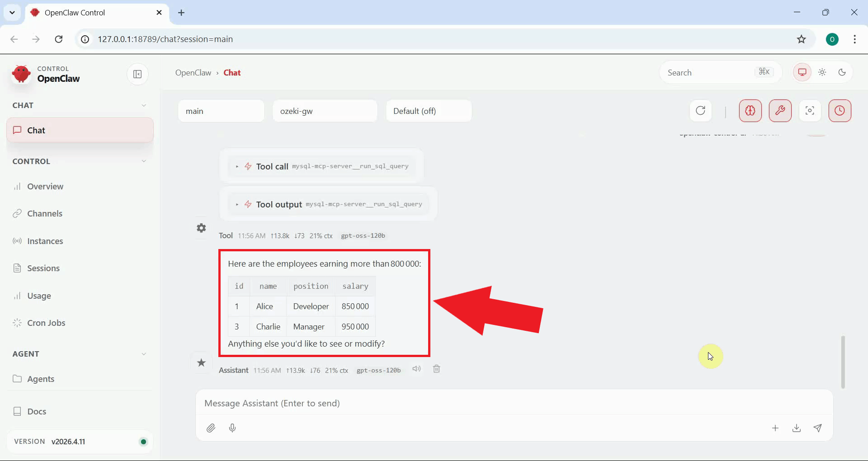Expand the Tool output entry

pos(329,204)
